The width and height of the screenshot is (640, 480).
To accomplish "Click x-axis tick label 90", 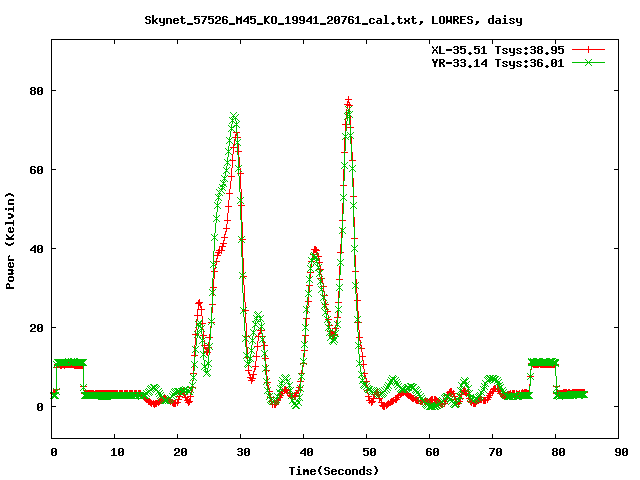I will [x=621, y=452].
